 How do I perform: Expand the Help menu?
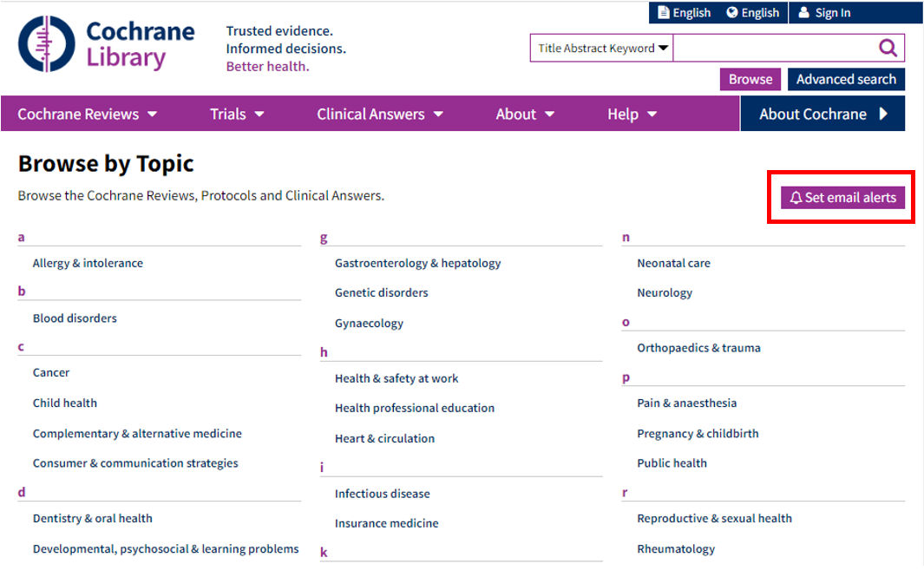[632, 114]
